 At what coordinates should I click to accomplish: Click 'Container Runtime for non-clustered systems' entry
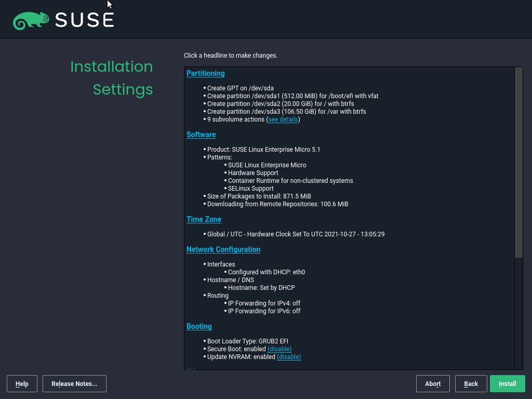coord(290,181)
